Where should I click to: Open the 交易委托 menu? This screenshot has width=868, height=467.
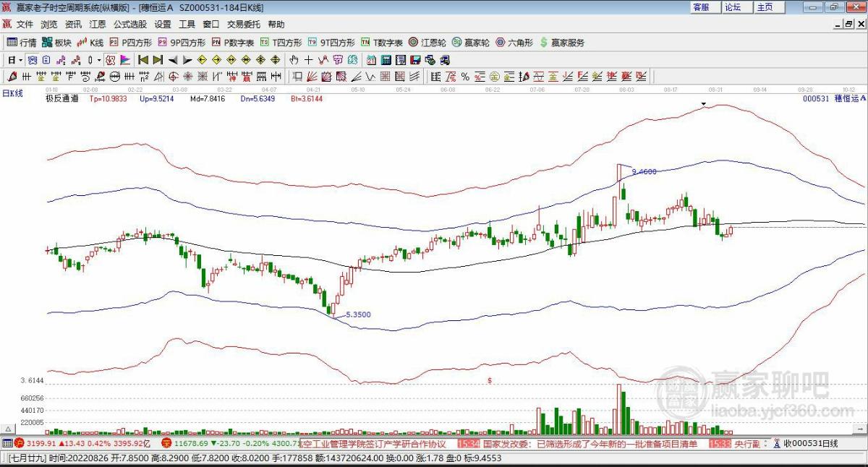coord(244,25)
